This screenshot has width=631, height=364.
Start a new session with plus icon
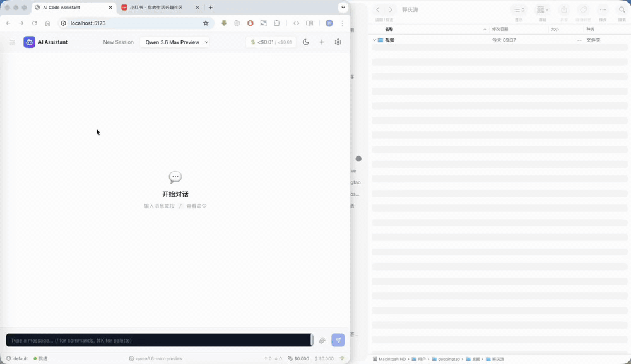322,42
